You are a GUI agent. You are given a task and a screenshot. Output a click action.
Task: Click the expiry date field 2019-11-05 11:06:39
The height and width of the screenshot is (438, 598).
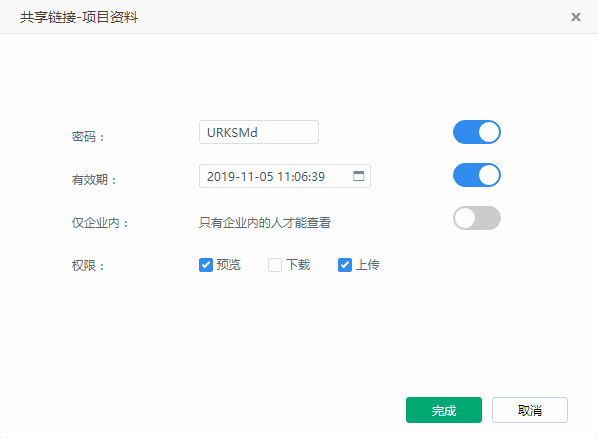(285, 176)
